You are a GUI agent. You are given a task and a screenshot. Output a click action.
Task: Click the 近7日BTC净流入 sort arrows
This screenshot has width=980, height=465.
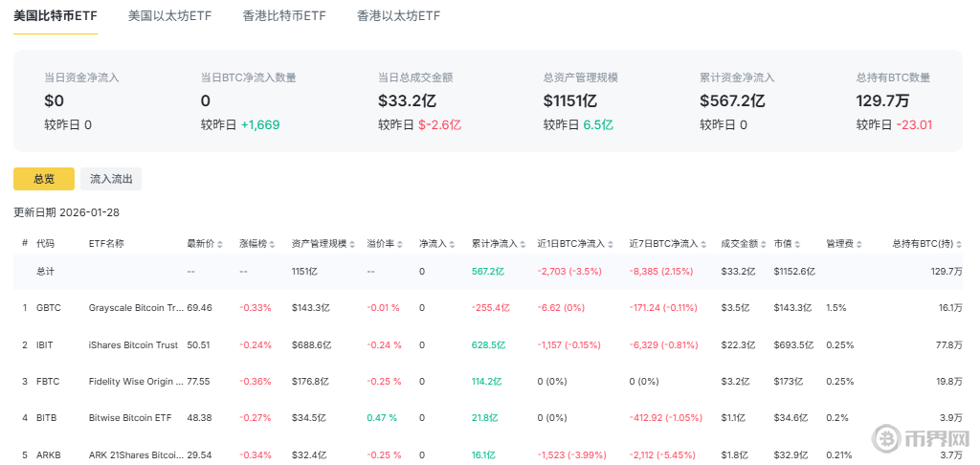coord(702,244)
